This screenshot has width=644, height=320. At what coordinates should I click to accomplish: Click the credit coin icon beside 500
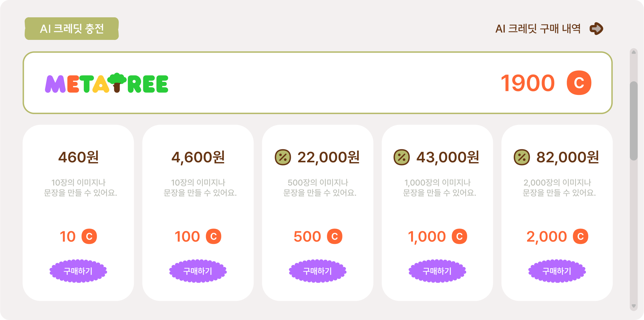pos(334,237)
